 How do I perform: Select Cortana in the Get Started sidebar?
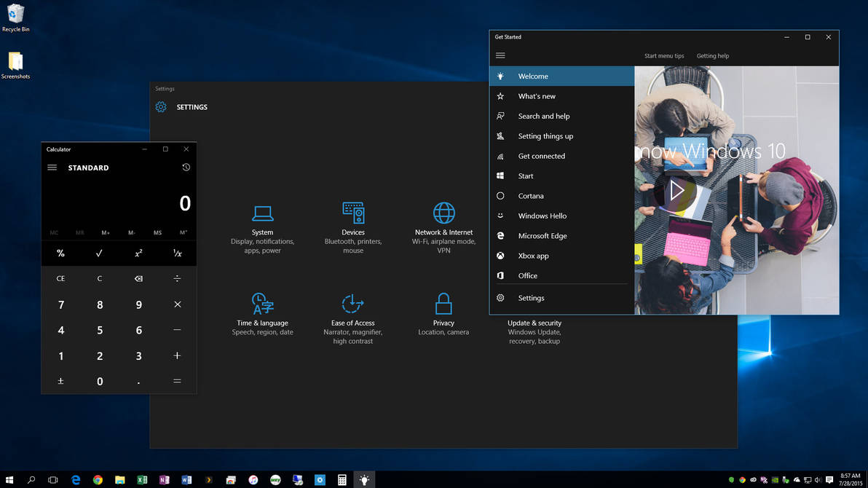531,195
